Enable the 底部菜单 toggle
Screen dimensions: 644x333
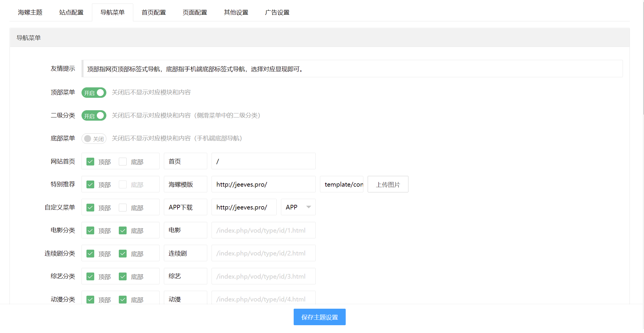point(94,139)
